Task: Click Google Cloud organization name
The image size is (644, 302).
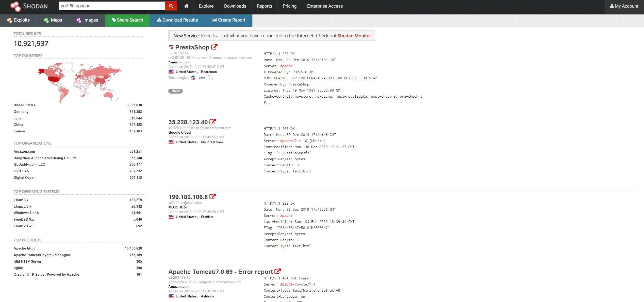Action: [x=179, y=132]
